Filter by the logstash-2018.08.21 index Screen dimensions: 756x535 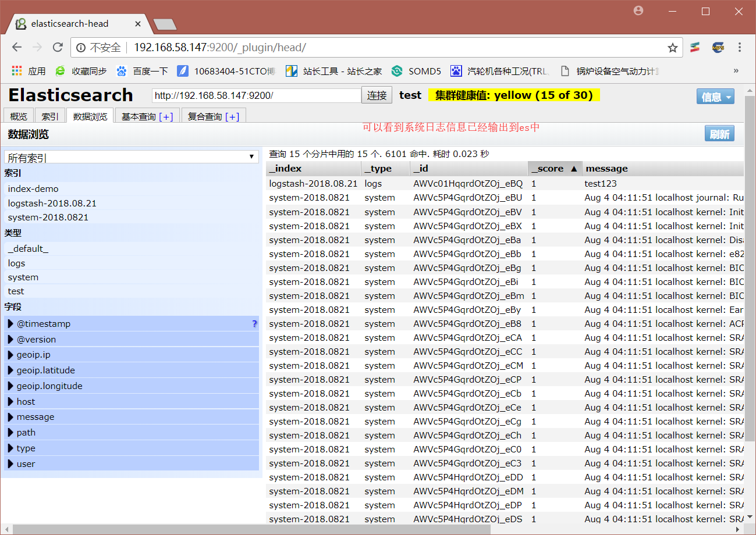click(x=132, y=203)
